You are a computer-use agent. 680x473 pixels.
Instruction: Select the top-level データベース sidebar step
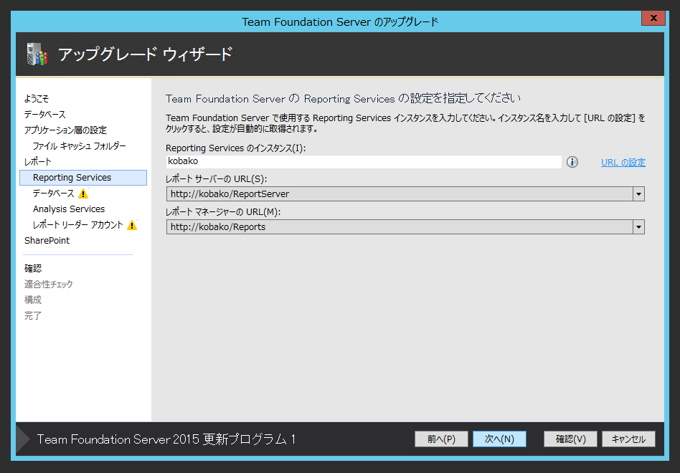[x=45, y=114]
